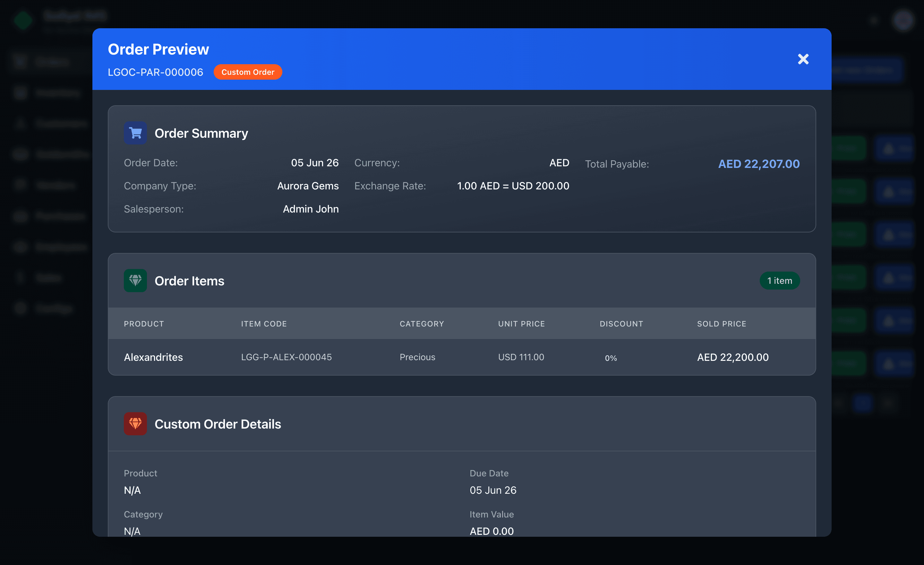Click the sold price AED 22,200.00
This screenshot has width=924, height=565.
point(733,357)
